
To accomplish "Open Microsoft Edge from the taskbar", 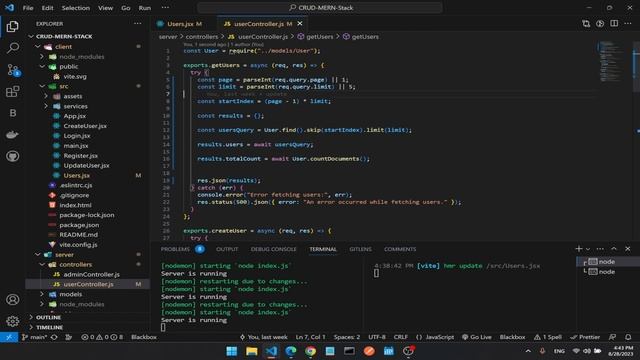I will pyautogui.click(x=291, y=351).
